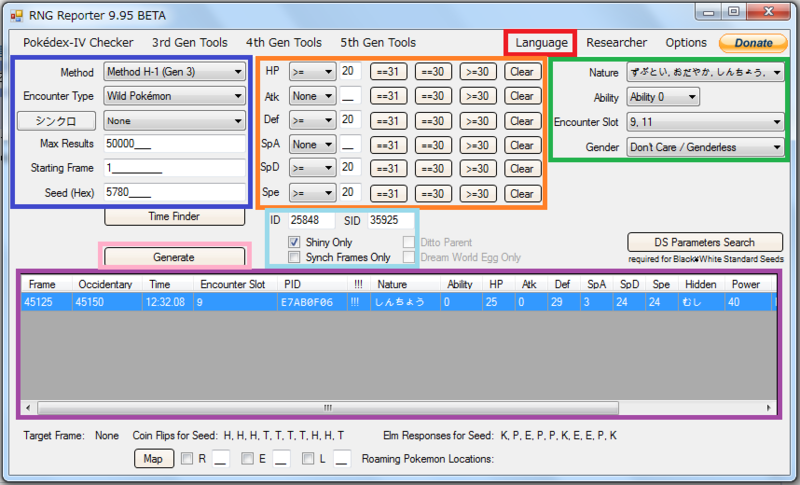Expand the synchronize nature dropdown showing None
Image resolution: width=800 pixels, height=485 pixels.
(174, 121)
